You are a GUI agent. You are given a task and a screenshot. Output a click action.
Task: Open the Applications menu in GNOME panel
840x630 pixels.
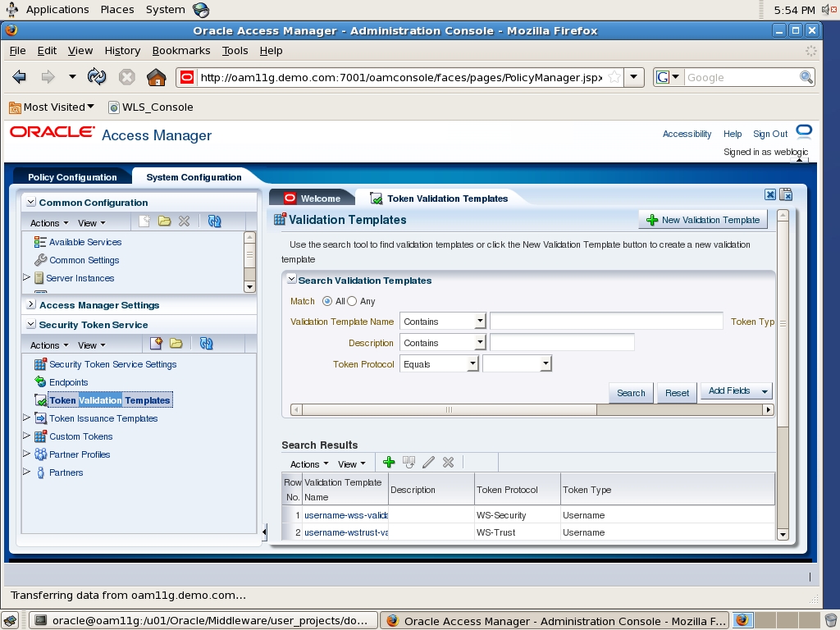(57, 10)
